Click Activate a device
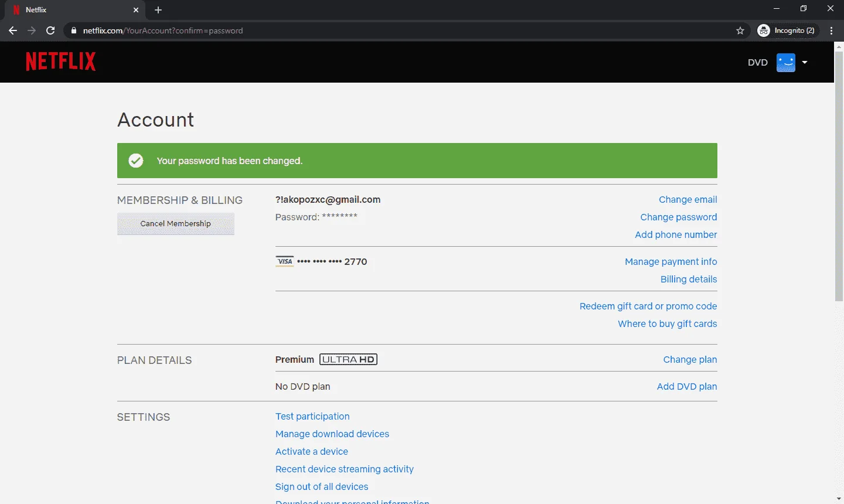 pos(312,451)
